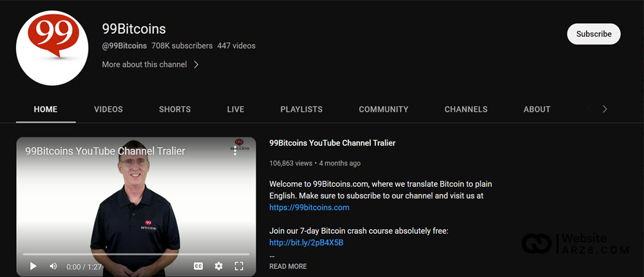Click the 99Bitcoins channel avatar
644x277 pixels.
tap(52, 48)
